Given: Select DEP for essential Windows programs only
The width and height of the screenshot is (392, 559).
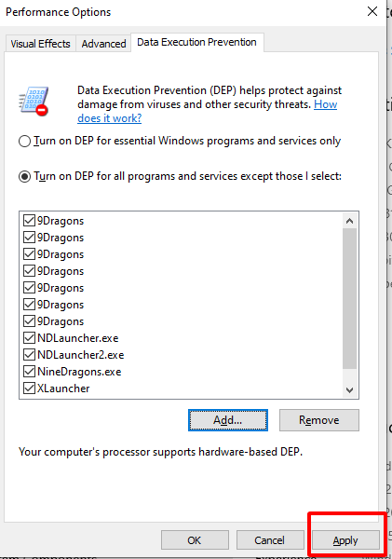Looking at the screenshot, I should [x=24, y=142].
